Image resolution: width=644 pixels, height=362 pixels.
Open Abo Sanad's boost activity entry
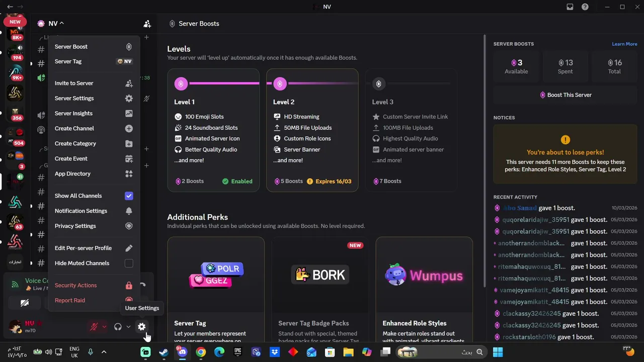coord(566,208)
